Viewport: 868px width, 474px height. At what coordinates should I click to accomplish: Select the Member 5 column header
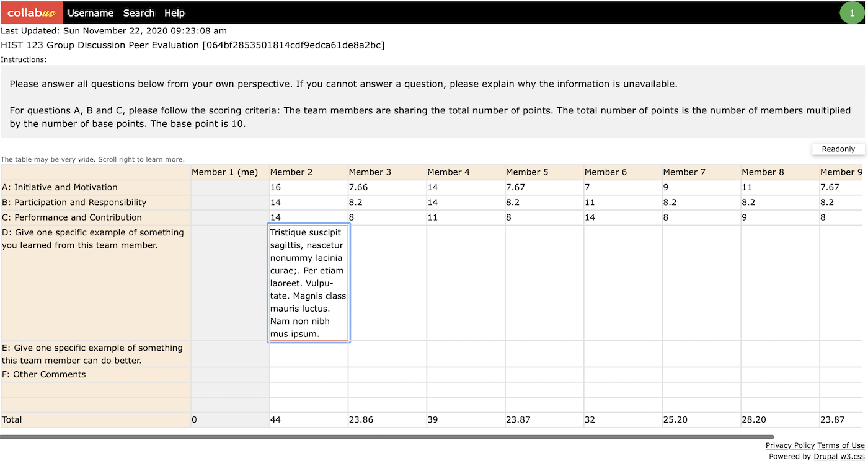tap(544, 172)
